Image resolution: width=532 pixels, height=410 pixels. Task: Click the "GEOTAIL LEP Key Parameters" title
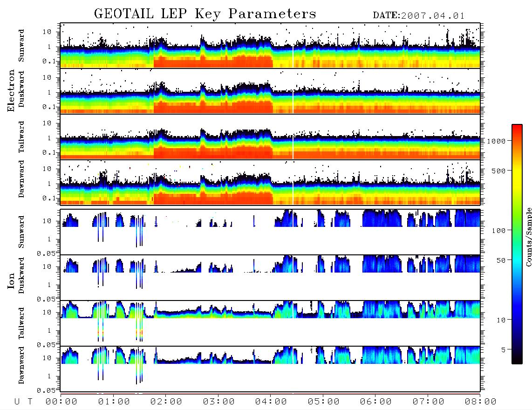[205, 14]
